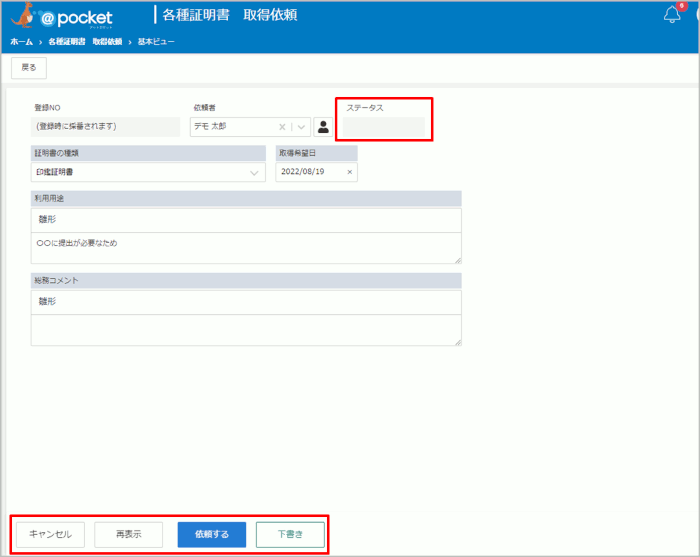
Task: Open 雛形 template selector under 総務コメント
Action: point(246,302)
